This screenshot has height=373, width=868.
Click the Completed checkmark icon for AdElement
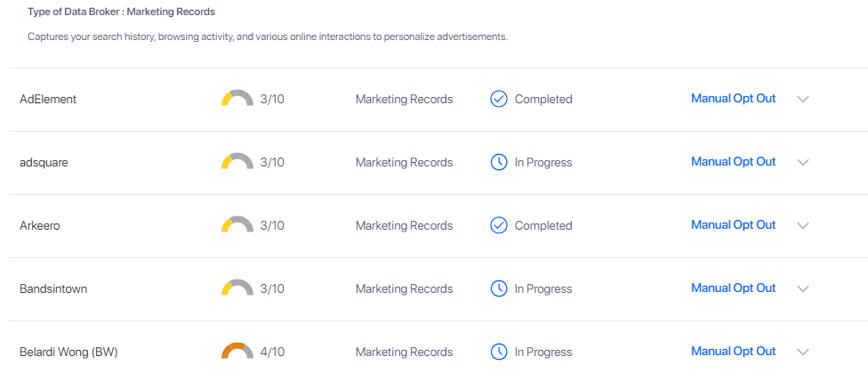[499, 99]
